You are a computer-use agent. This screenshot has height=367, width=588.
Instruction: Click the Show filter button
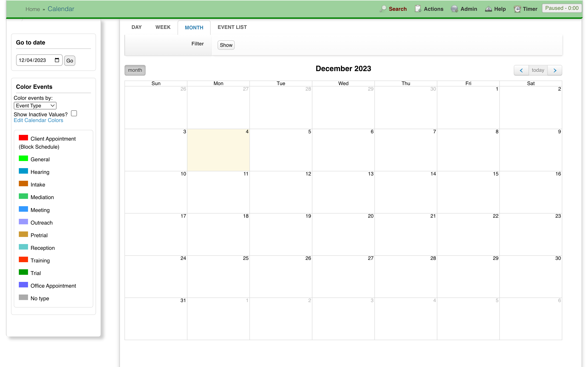(x=226, y=45)
